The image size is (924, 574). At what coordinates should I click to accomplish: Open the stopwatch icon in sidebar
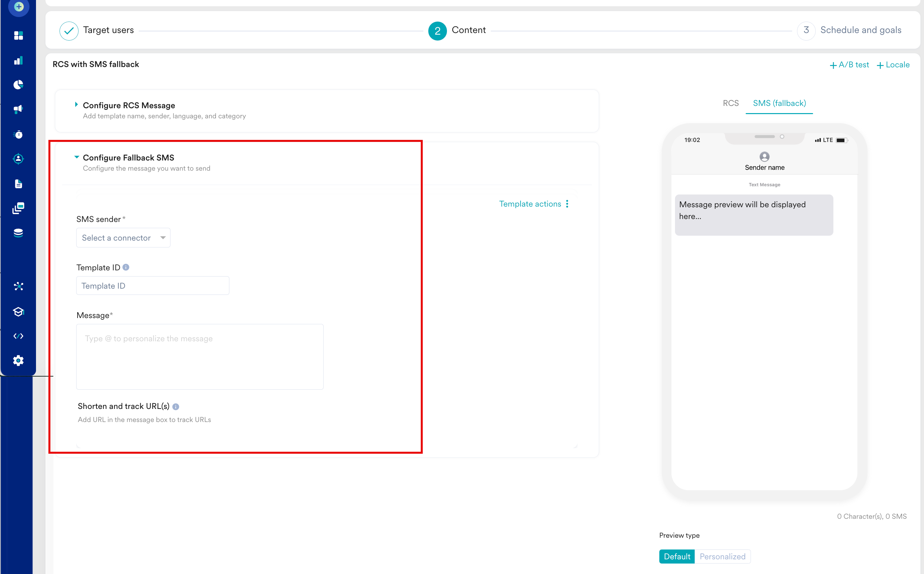tap(18, 134)
